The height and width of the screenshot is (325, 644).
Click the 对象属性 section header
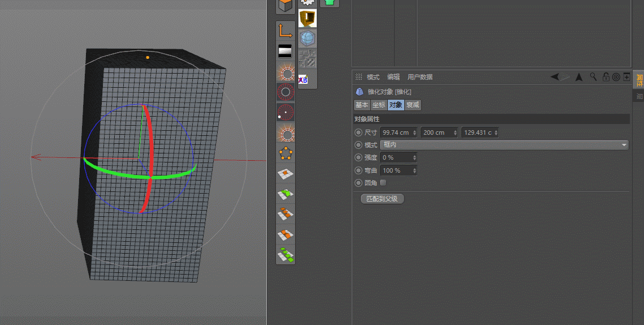(491, 119)
